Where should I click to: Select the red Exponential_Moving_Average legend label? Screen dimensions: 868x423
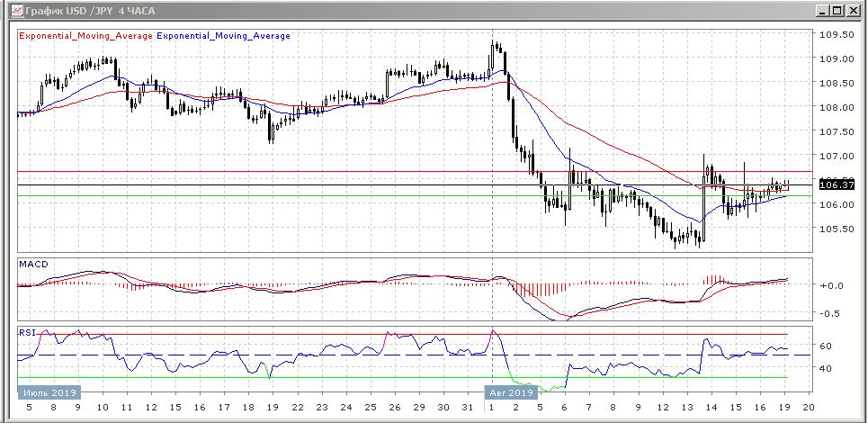point(85,36)
